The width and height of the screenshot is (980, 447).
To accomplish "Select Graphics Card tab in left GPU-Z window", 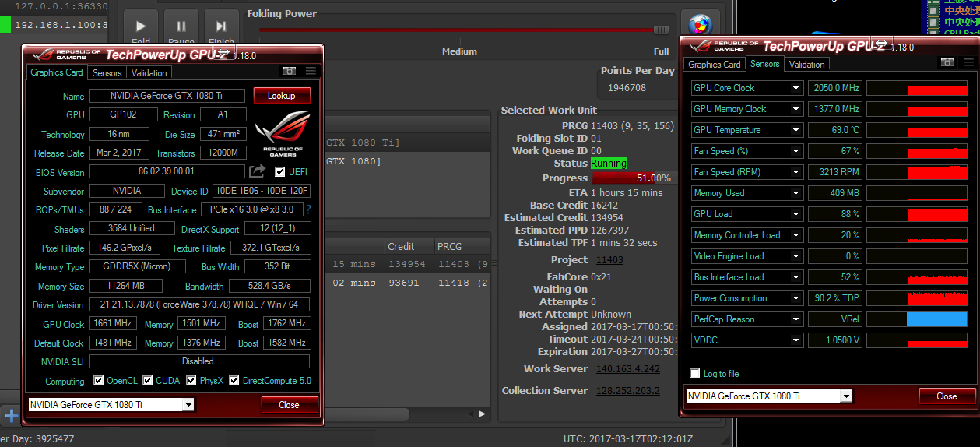I will (x=57, y=72).
